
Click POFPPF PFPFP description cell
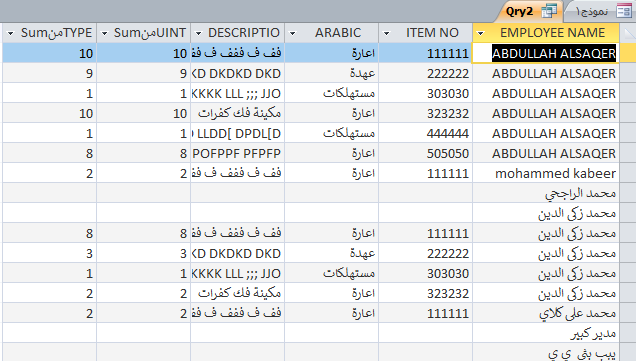(x=237, y=153)
